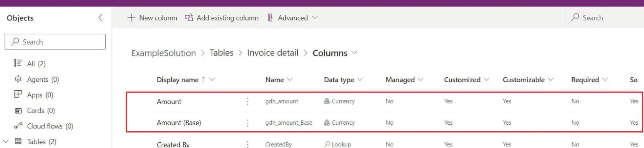644x148 pixels.
Task: Click the Cards icon in the sidebar
Action: pyautogui.click(x=18, y=110)
